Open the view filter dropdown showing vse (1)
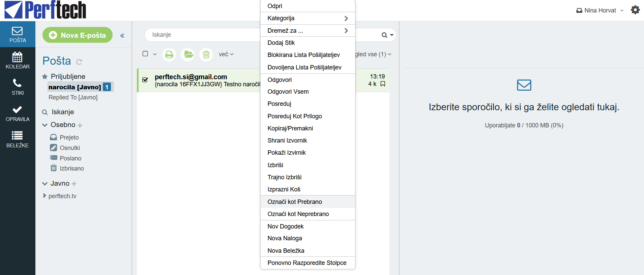Screen dimensions: 644x275 pyautogui.click(x=373, y=54)
